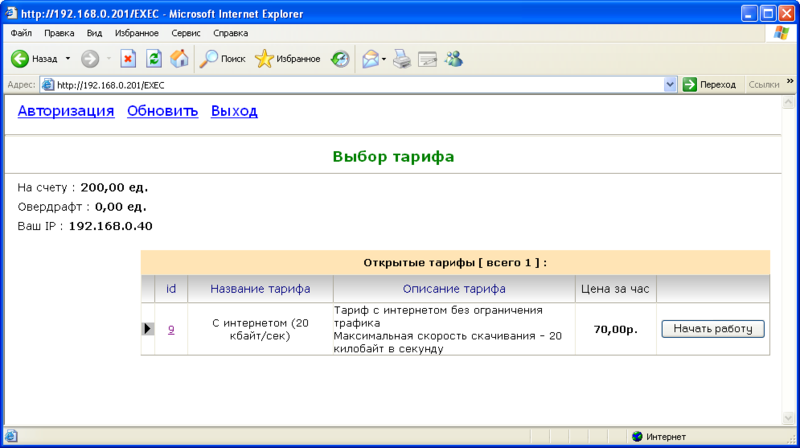Click the scrollbar down arrow
The image size is (800, 448).
(788, 418)
